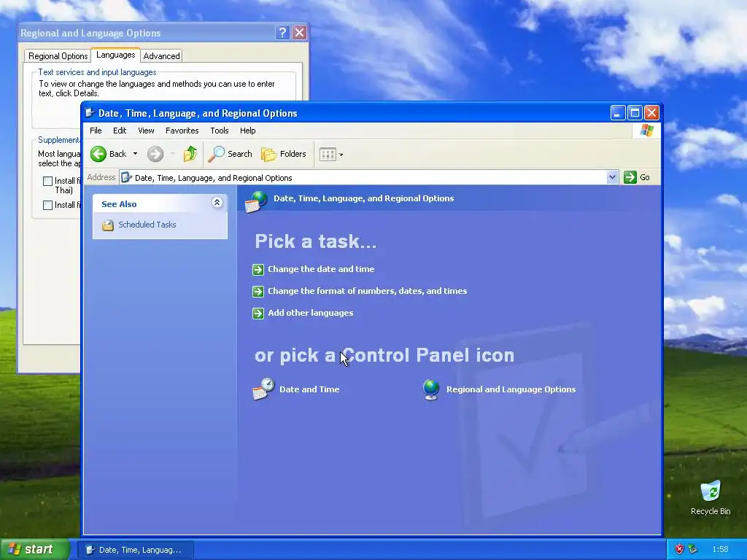Click arrow icon beside Add other languages
The width and height of the screenshot is (747, 560).
(x=258, y=314)
